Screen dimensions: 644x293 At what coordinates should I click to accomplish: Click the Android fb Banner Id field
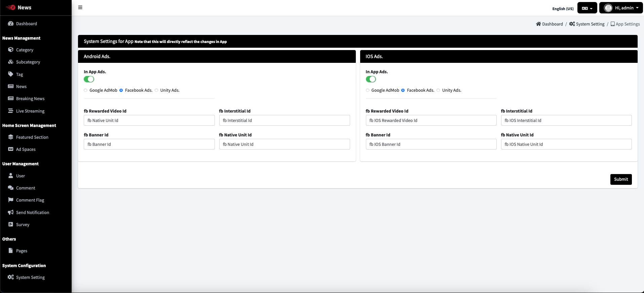(149, 144)
